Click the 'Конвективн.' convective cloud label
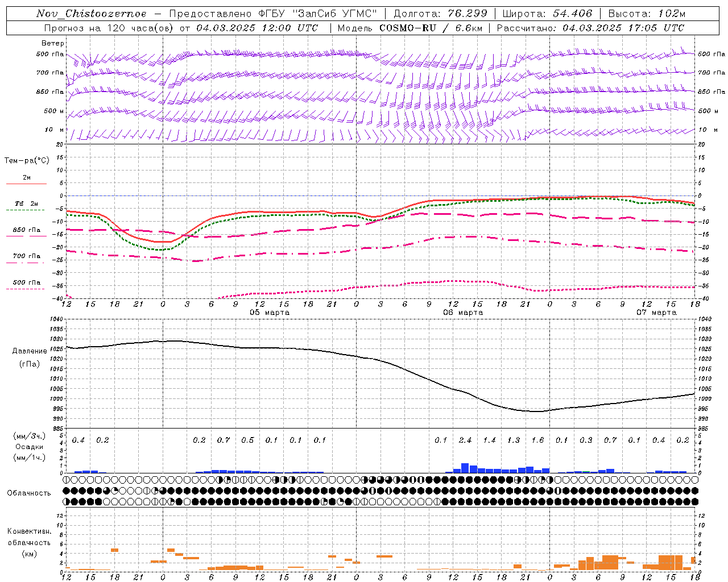Screen dimensions: 728x582 pyautogui.click(x=29, y=531)
